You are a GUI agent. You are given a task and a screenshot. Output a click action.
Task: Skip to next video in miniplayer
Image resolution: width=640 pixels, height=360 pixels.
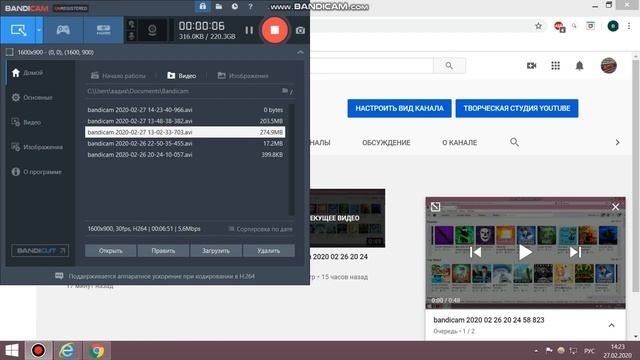[x=575, y=252]
